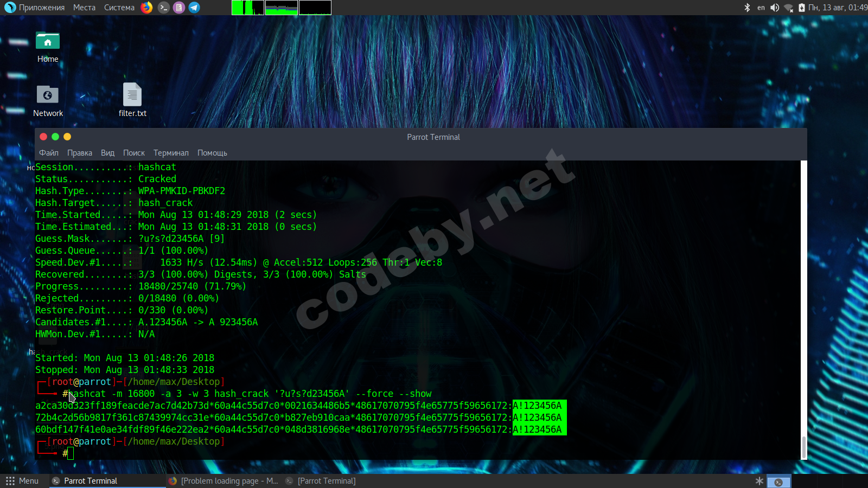Click the Progress 18480/25740 line
Image resolution: width=868 pixels, height=488 pixels.
pyautogui.click(x=141, y=286)
